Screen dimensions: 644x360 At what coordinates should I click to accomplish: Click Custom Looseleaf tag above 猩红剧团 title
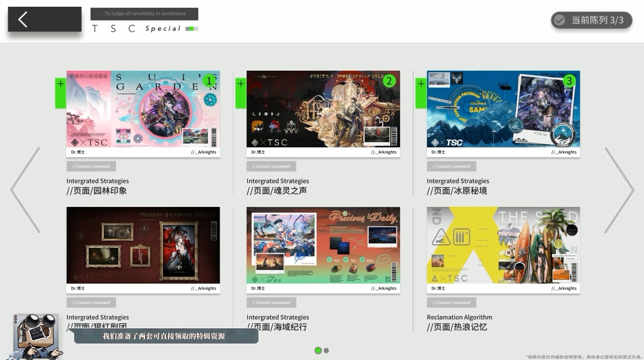click(x=91, y=302)
